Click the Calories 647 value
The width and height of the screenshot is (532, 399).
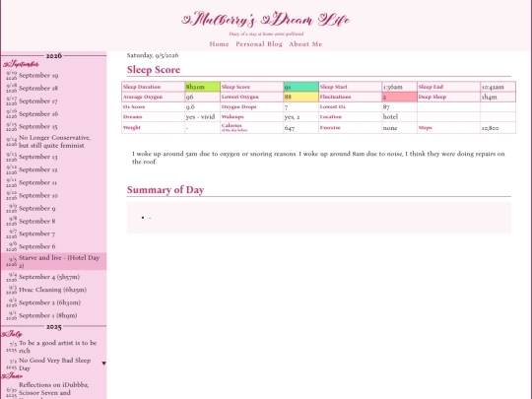point(300,128)
